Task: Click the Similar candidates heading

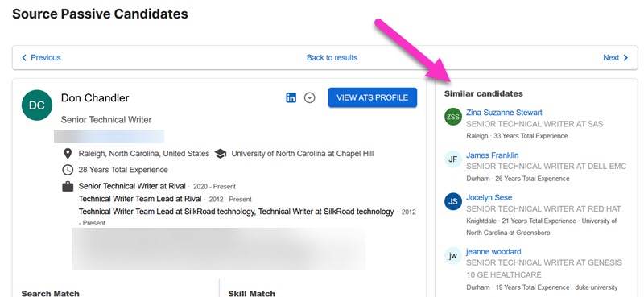Action: 484,93
